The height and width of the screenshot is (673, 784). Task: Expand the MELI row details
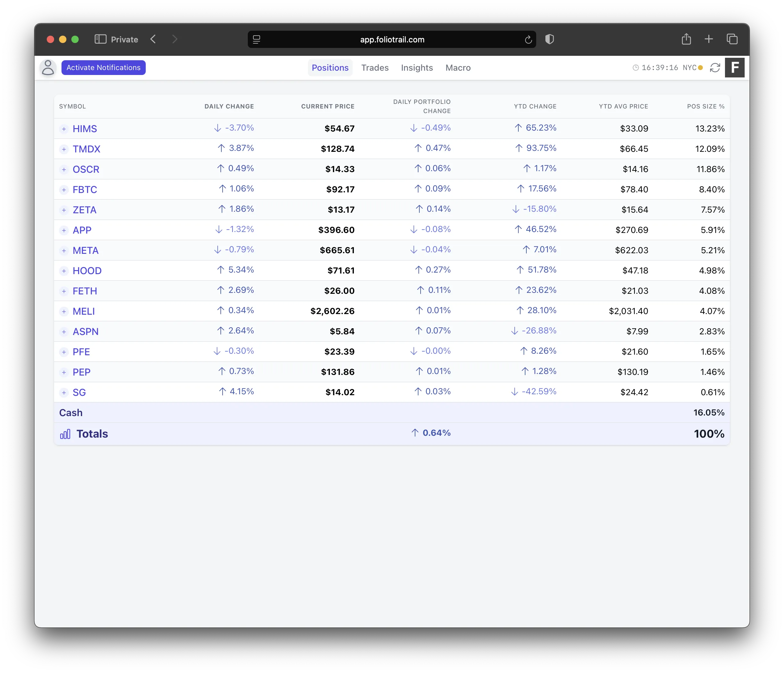(64, 312)
